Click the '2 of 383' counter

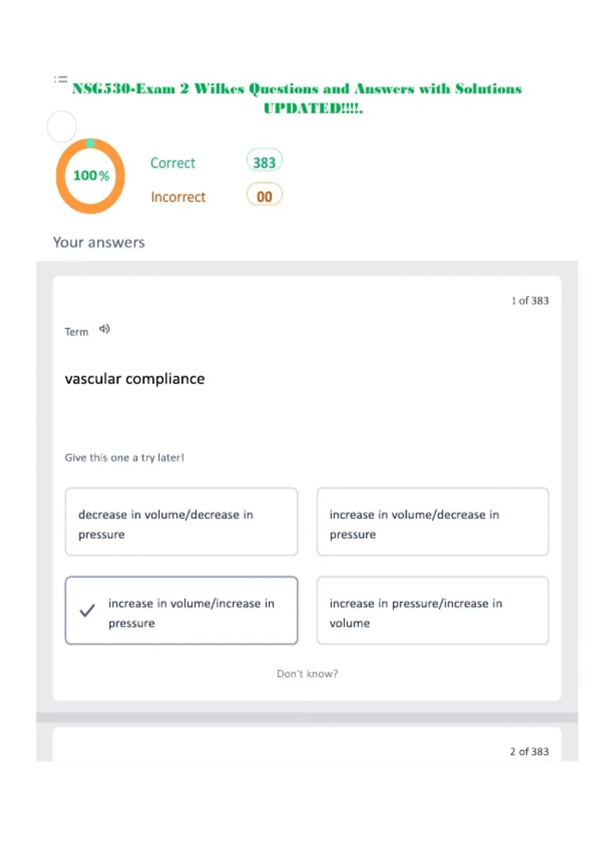click(x=529, y=752)
